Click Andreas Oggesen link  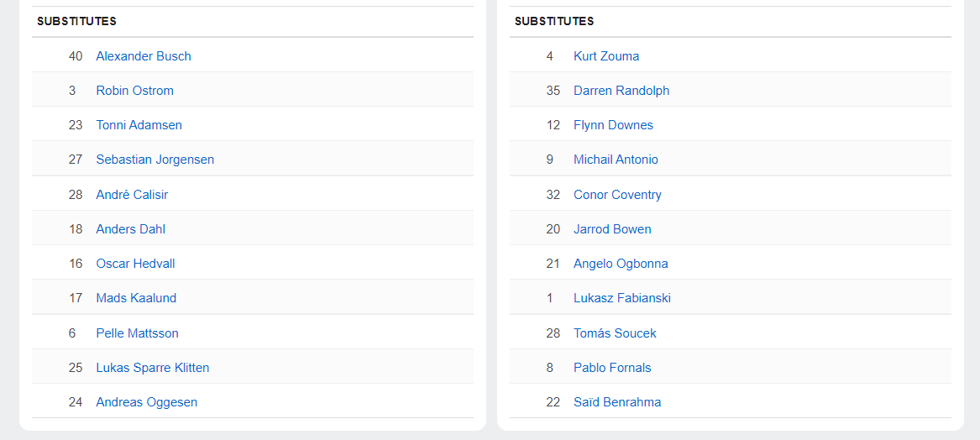pyautogui.click(x=146, y=402)
